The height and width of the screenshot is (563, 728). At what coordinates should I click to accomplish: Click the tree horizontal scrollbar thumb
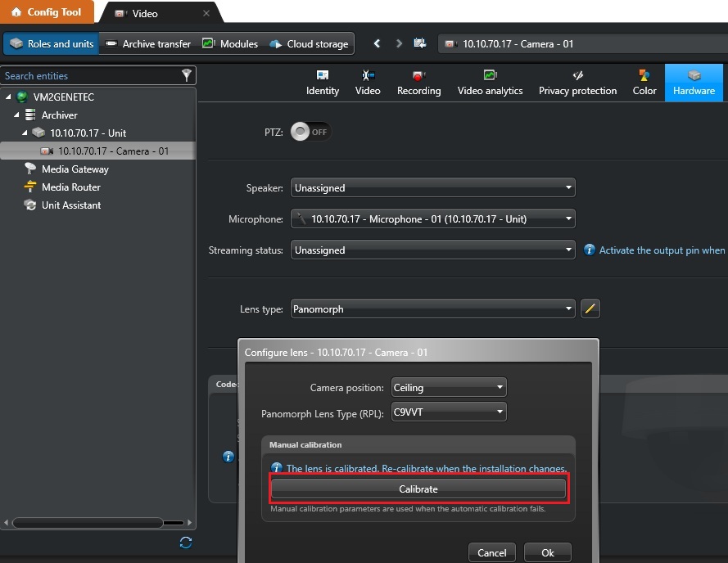88,523
